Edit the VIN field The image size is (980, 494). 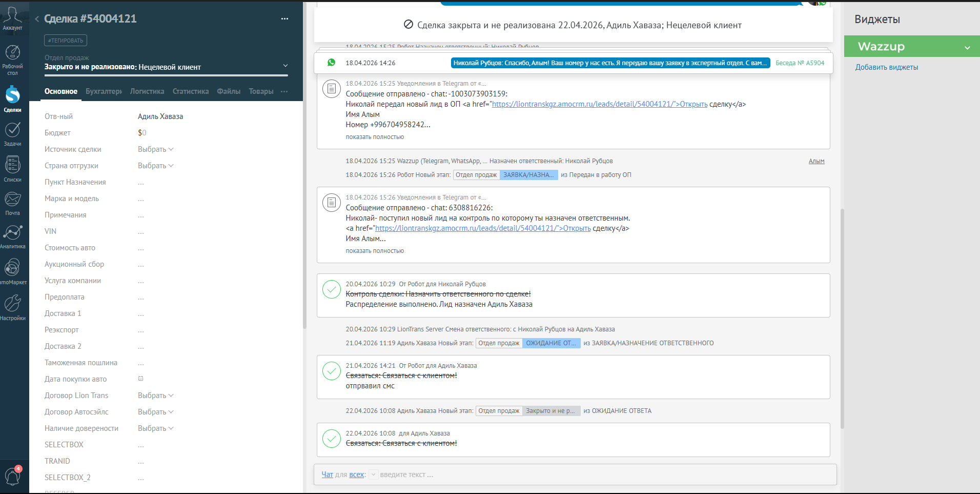(x=141, y=232)
